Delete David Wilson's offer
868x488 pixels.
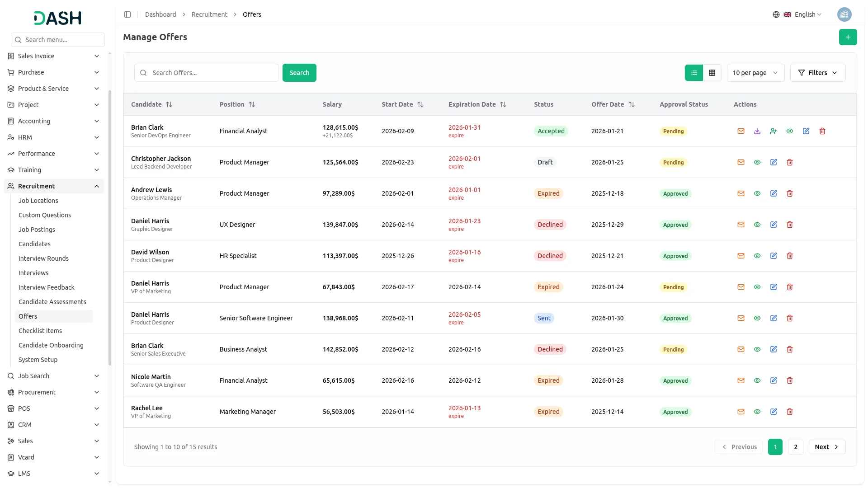click(790, 256)
